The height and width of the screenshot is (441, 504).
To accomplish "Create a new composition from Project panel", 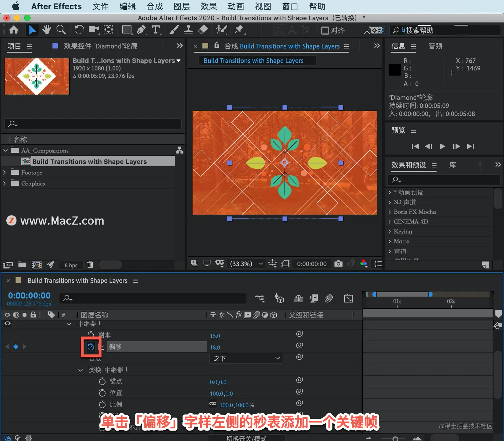I will click(36, 265).
